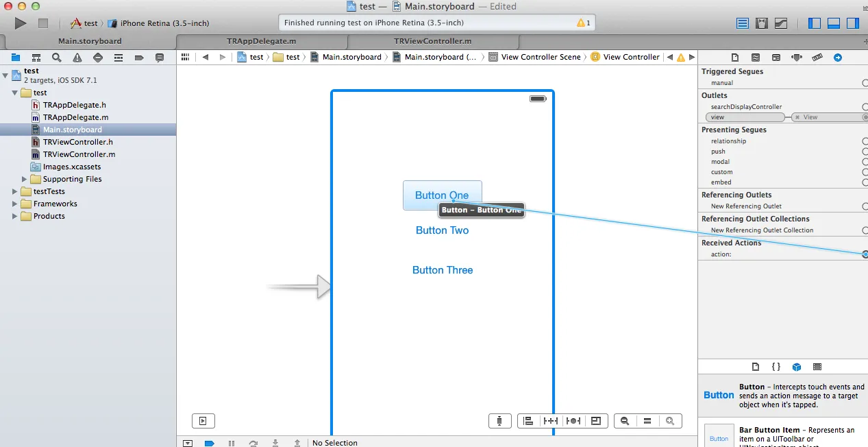
Task: Click the Button Three on canvas
Action: coord(443,270)
